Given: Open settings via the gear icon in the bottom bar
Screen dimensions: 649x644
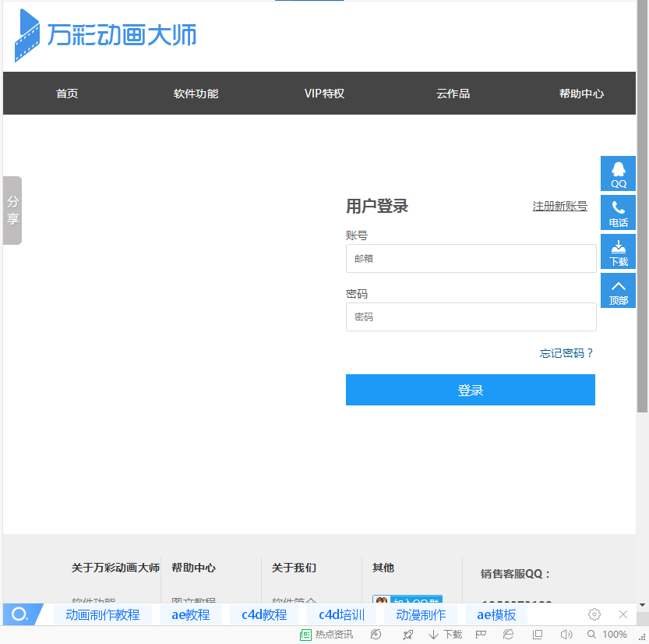Looking at the screenshot, I should (x=594, y=614).
